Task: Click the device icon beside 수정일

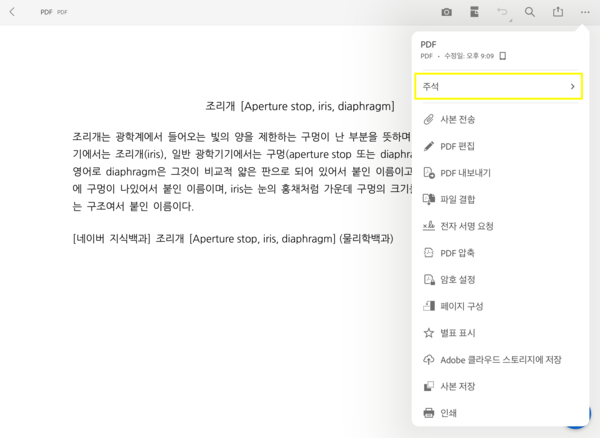Action: [503, 56]
